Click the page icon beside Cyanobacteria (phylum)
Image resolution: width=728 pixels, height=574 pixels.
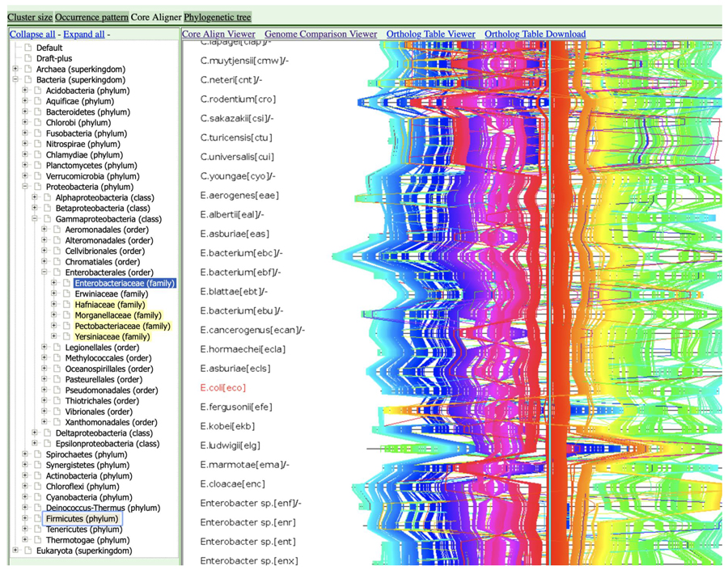click(37, 497)
